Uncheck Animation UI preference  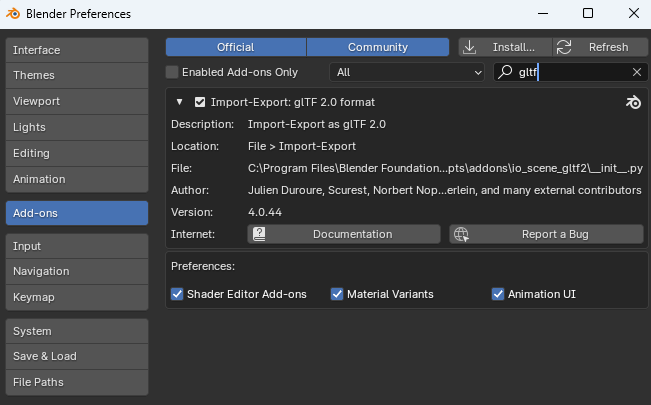[x=498, y=294]
